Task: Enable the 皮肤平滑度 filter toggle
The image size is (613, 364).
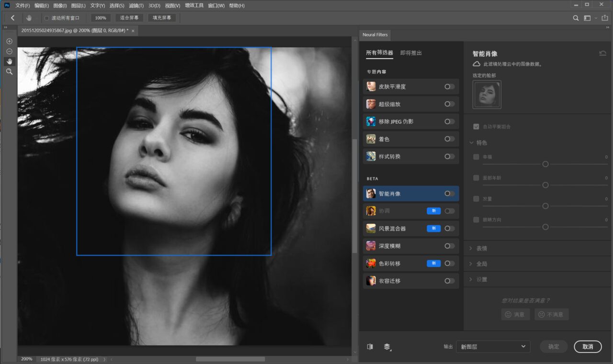Action: 449,87
